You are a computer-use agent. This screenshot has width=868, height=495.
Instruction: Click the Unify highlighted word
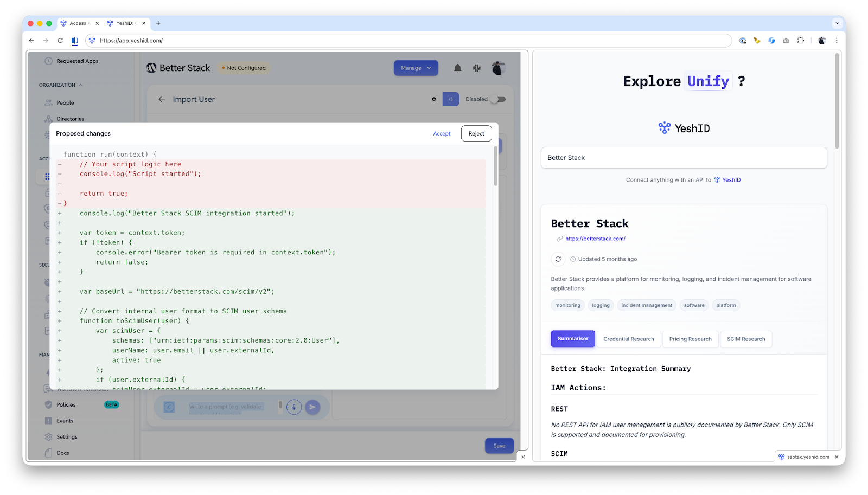[708, 81]
